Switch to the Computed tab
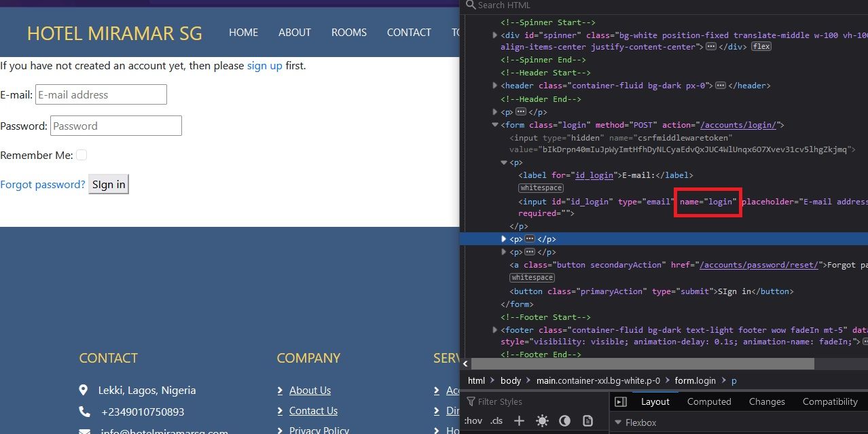Image resolution: width=868 pixels, height=434 pixels. pyautogui.click(x=708, y=401)
